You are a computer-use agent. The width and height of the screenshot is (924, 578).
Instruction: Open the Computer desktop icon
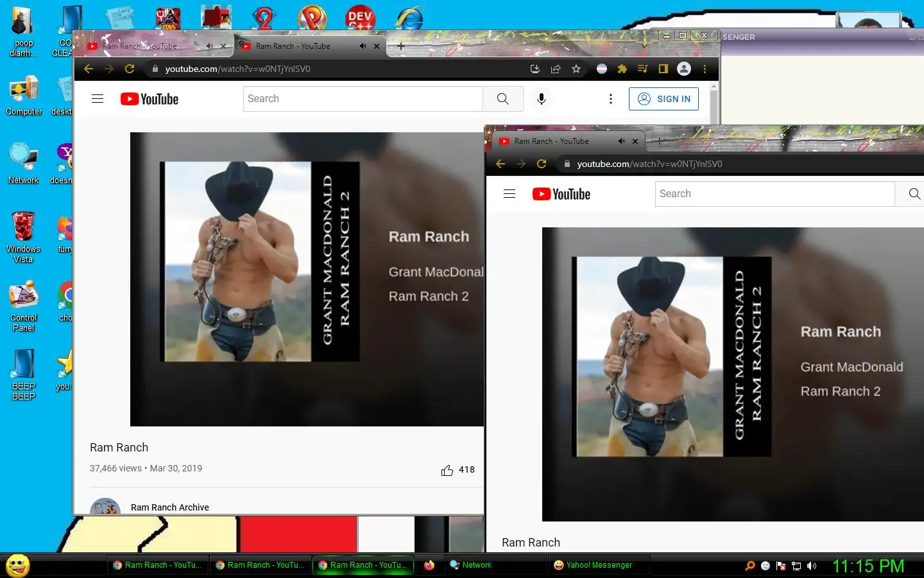click(x=24, y=96)
